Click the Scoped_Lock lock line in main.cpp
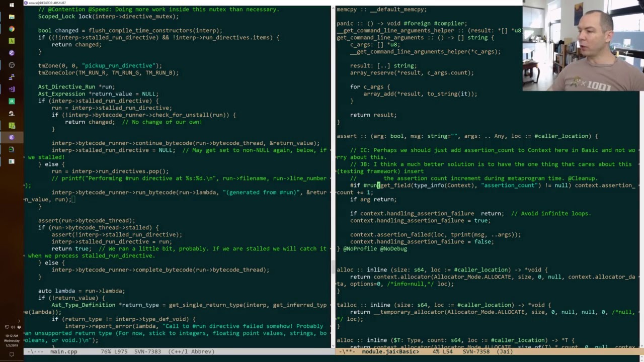 (x=108, y=16)
